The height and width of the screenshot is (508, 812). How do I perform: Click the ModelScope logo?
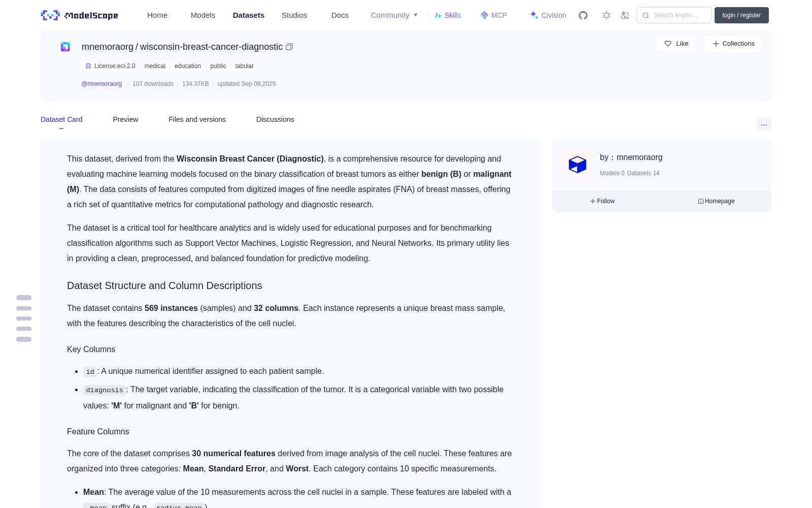(80, 15)
